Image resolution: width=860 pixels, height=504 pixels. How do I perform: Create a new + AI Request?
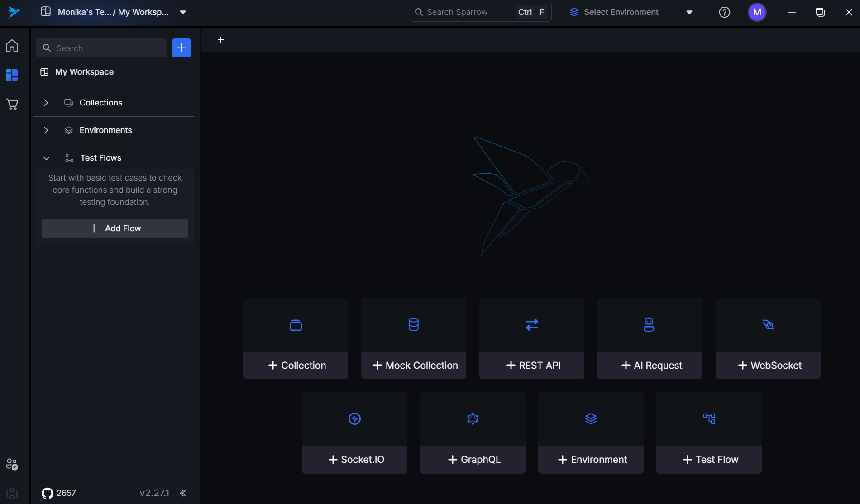[x=650, y=365]
